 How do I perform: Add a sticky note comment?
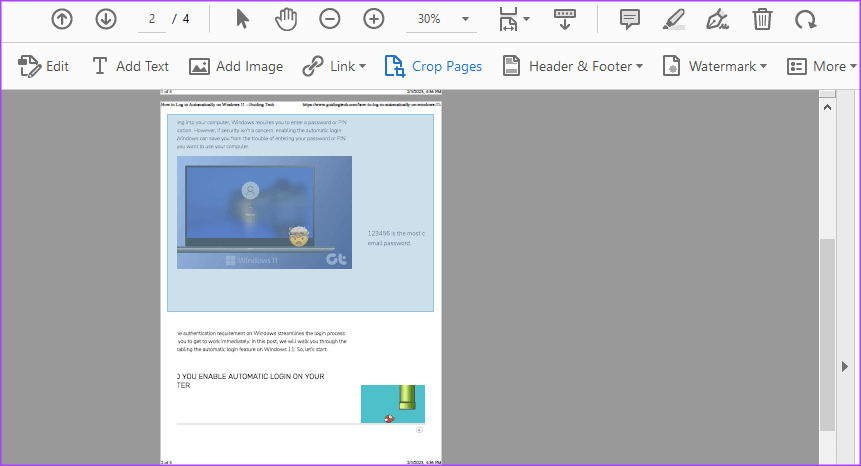pos(630,19)
